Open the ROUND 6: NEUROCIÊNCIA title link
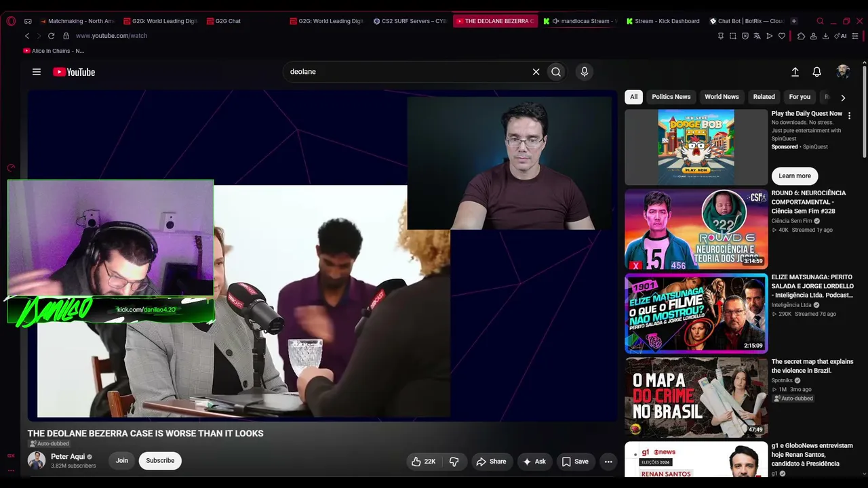This screenshot has height=488, width=868. click(x=808, y=202)
